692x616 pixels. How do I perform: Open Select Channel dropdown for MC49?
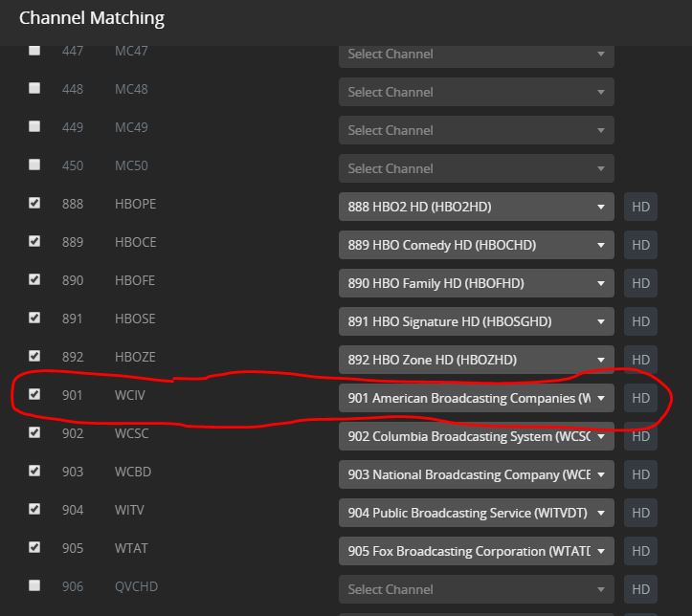click(x=477, y=130)
